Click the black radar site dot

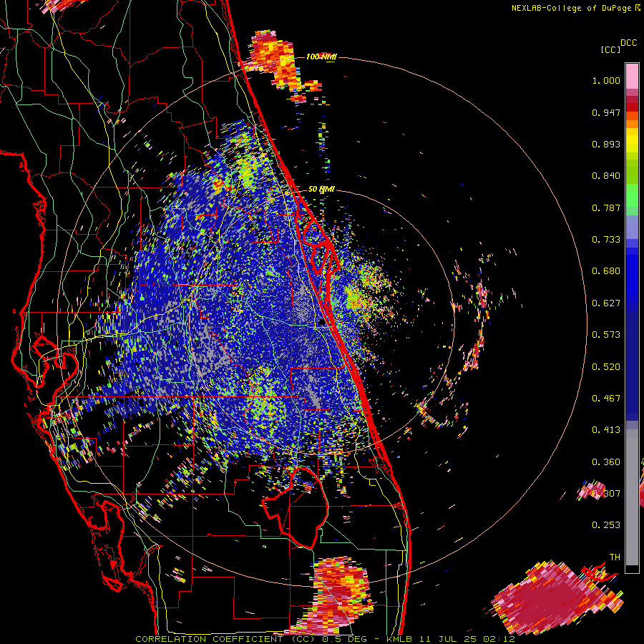coord(321,323)
